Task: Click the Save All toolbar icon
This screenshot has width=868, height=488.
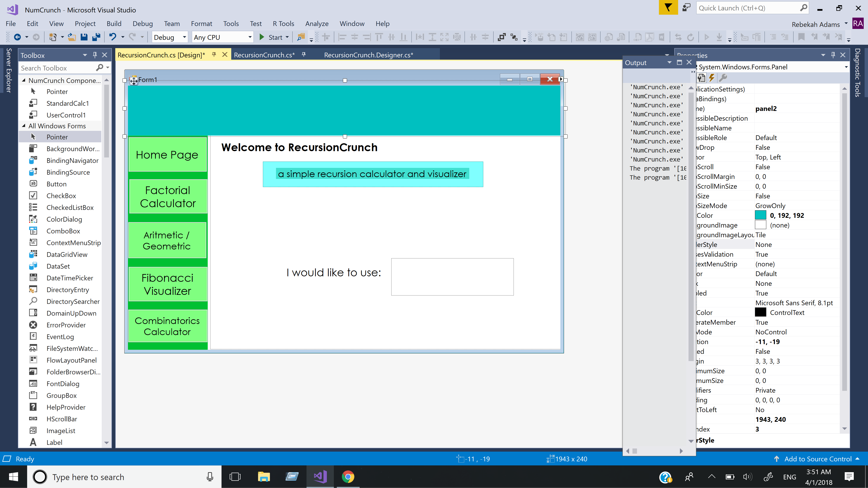Action: click(x=96, y=37)
